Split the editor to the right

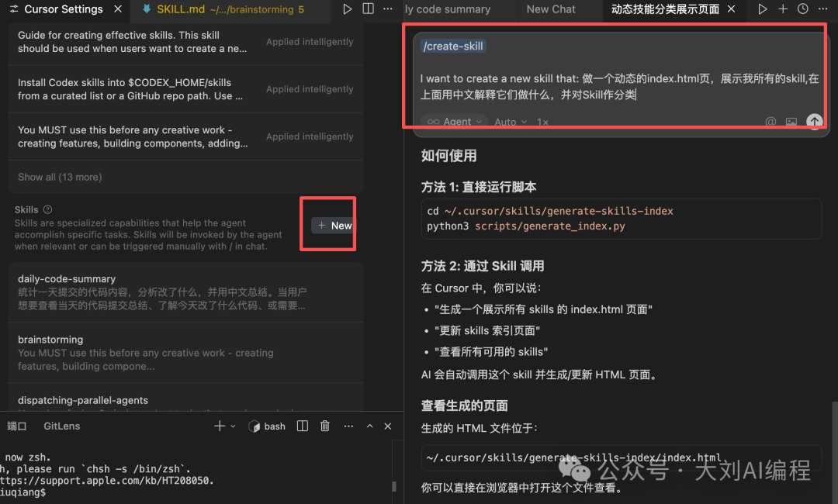click(368, 9)
